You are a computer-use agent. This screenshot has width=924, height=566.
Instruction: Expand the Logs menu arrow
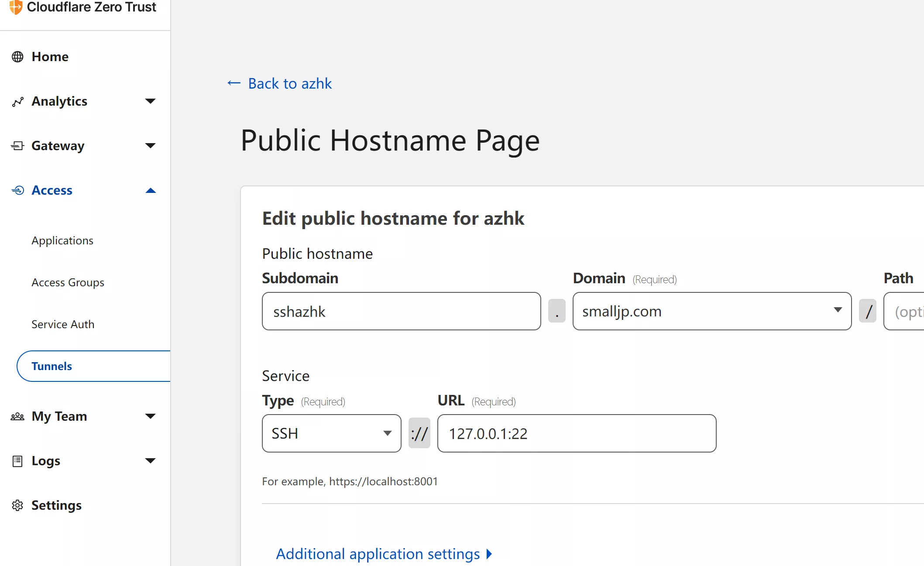(x=150, y=461)
